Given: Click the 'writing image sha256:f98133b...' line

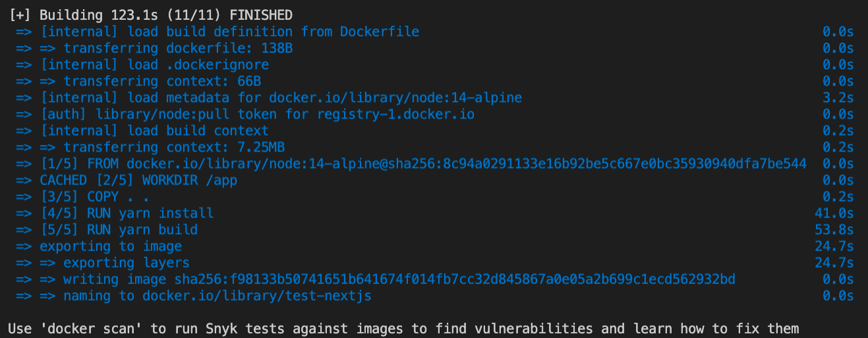Looking at the screenshot, I should (399, 279).
